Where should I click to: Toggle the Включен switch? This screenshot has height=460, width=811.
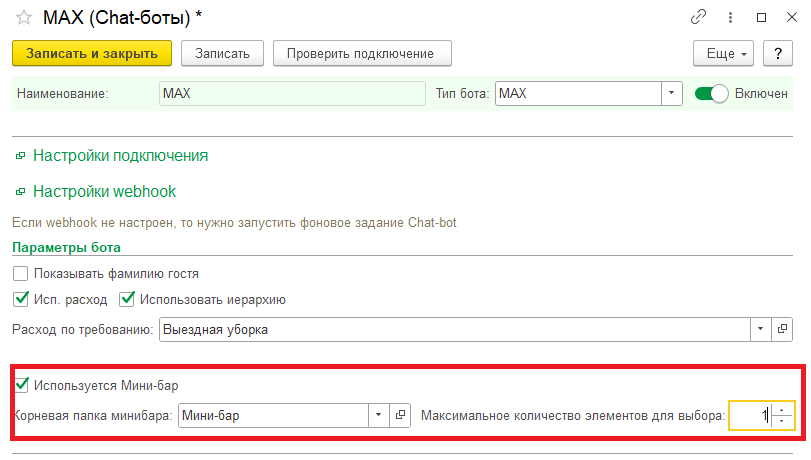pos(711,94)
